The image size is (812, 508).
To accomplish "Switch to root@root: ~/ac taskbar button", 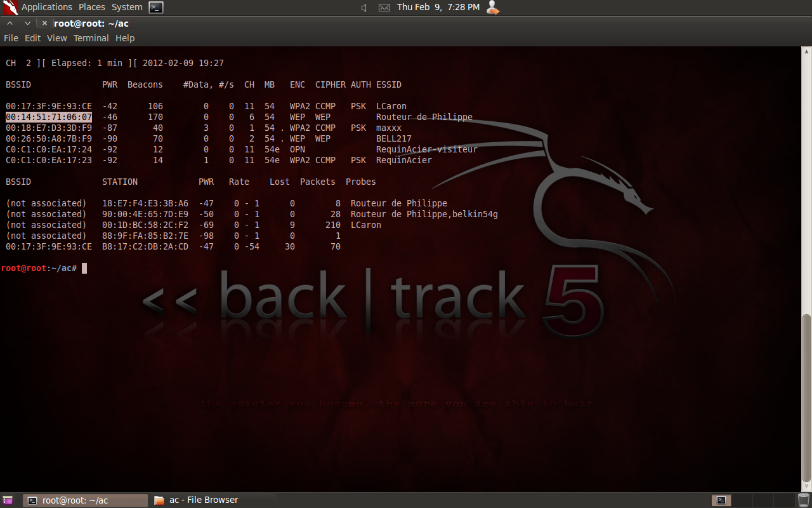I will tap(85, 500).
